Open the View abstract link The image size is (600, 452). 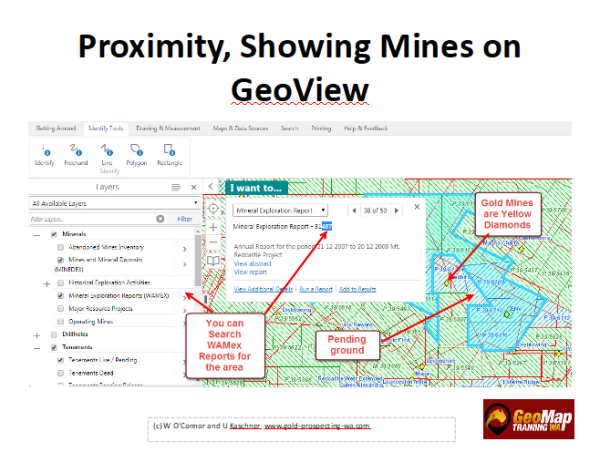point(253,264)
